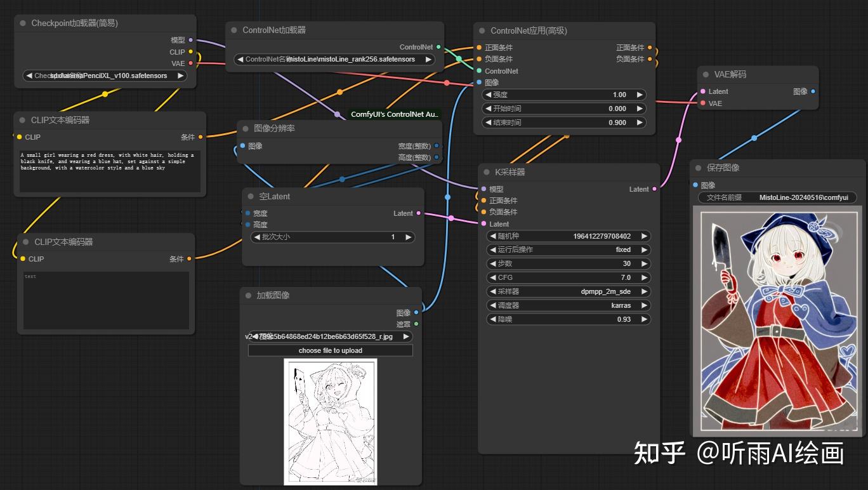Click the collapse dot on 加载图像 node
Image resolution: width=868 pixels, height=490 pixels.
coord(247,295)
